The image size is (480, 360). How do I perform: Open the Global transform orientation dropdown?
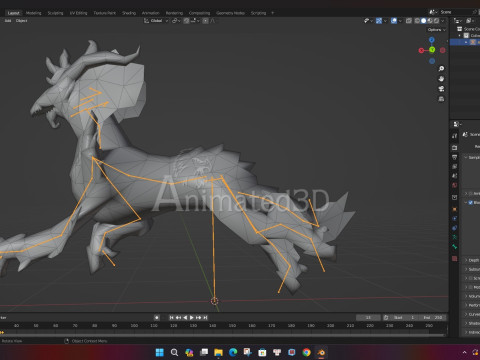(x=156, y=21)
